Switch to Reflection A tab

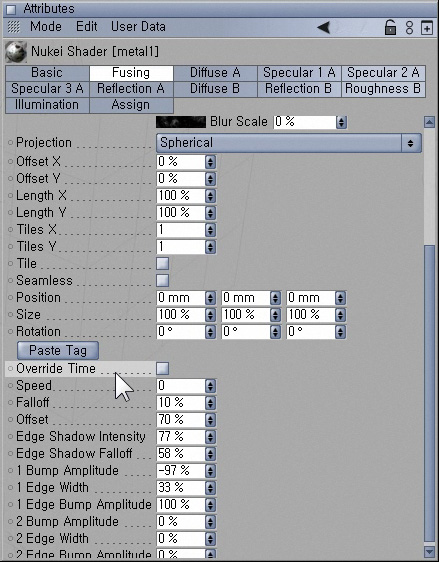tap(131, 89)
